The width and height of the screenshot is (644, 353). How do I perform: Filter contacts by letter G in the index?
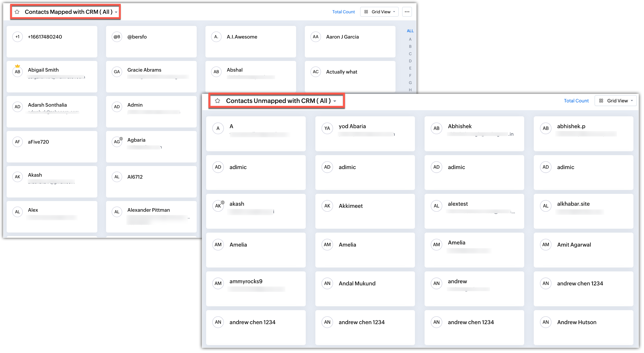click(410, 82)
